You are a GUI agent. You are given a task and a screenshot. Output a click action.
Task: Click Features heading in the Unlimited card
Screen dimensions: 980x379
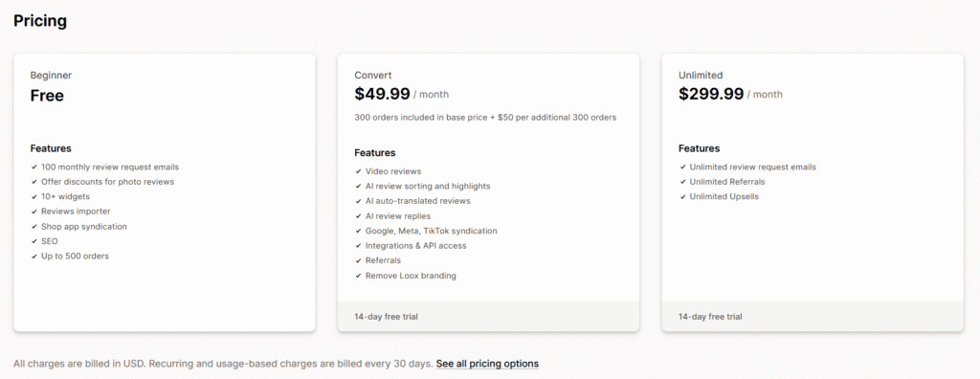coord(700,148)
